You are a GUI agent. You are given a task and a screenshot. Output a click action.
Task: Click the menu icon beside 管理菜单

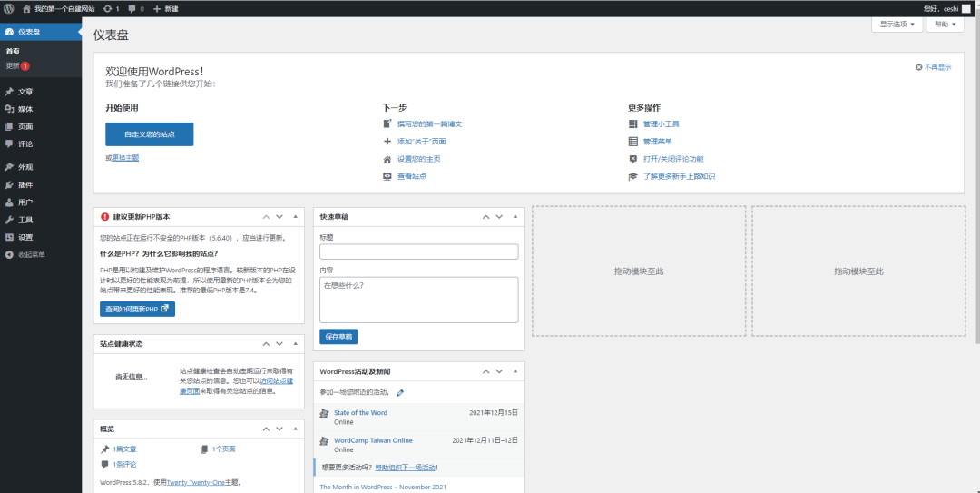coord(632,142)
